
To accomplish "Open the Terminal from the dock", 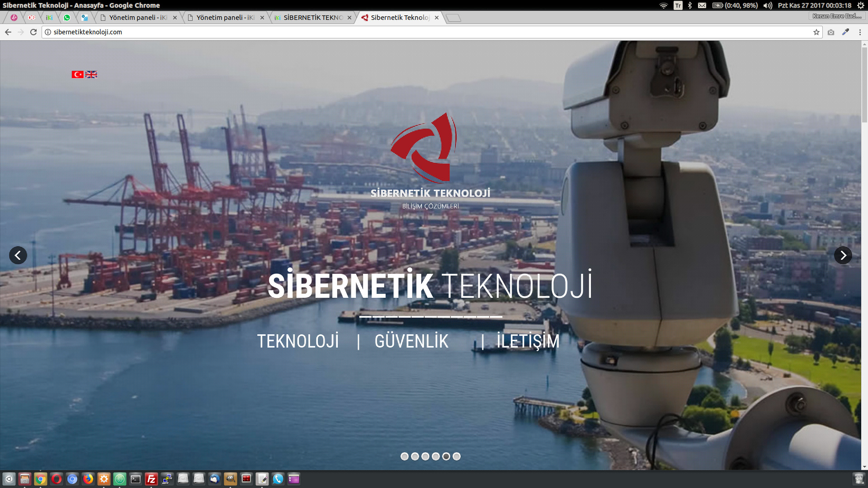I will [x=136, y=479].
